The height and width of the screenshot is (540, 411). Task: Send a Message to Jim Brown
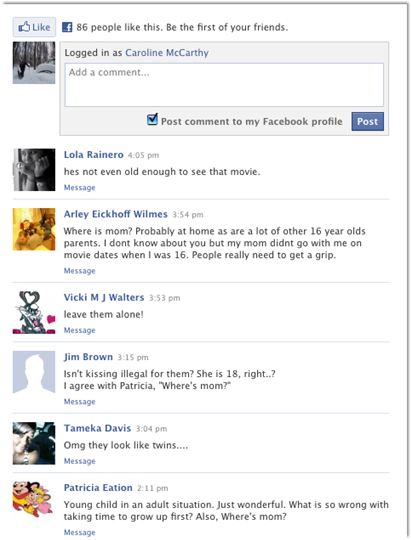coord(80,402)
